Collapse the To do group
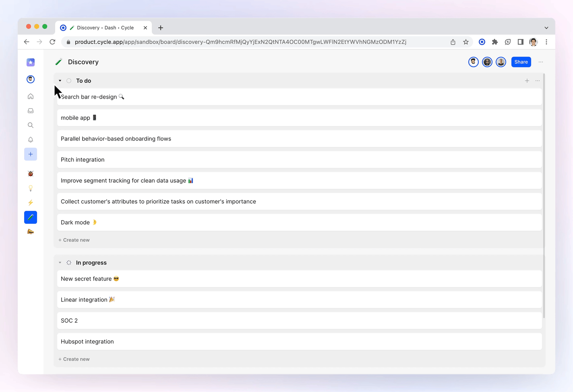The width and height of the screenshot is (573, 392). 60,81
